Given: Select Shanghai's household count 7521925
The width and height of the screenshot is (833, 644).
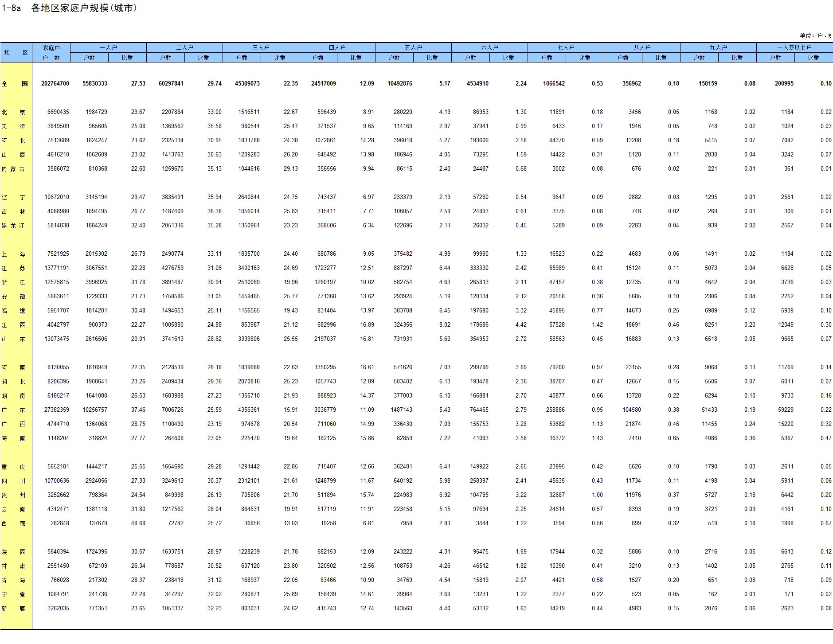Looking at the screenshot, I should (58, 254).
